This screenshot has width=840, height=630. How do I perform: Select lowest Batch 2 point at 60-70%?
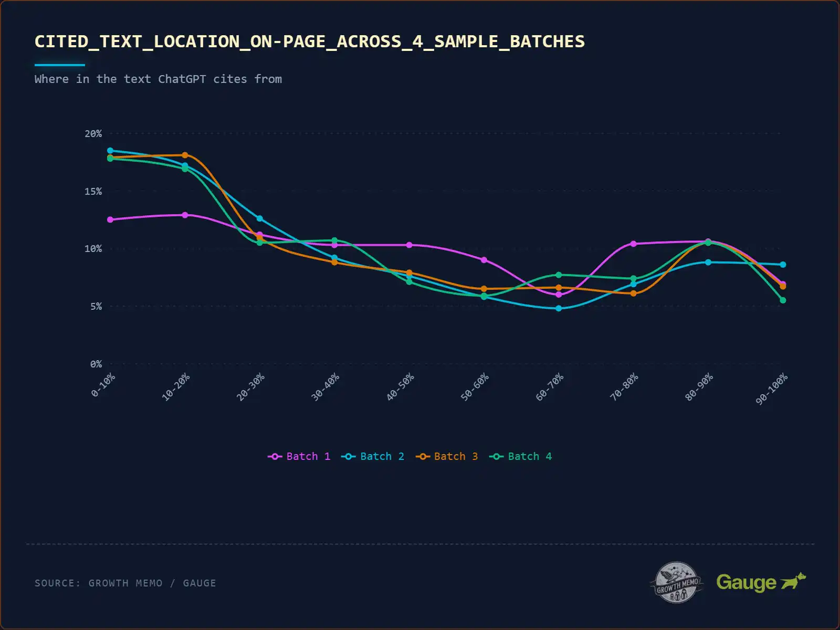click(559, 308)
